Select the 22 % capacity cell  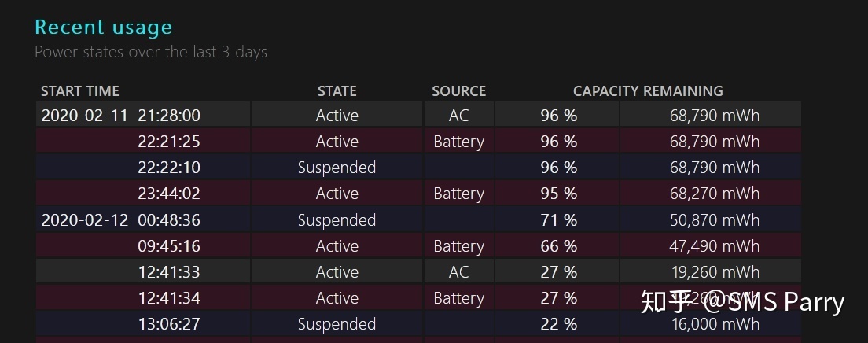tap(558, 324)
